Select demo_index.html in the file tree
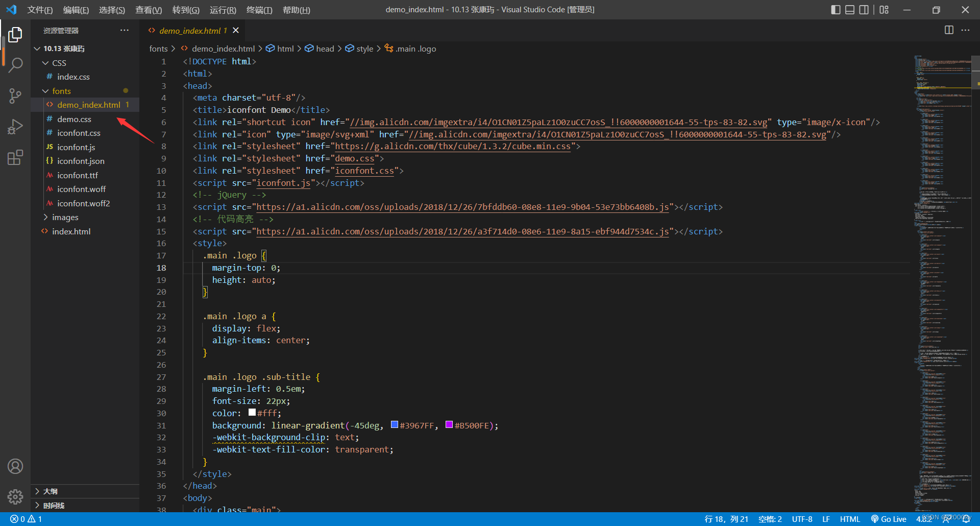Screen dimensions: 980x526 tap(85, 105)
